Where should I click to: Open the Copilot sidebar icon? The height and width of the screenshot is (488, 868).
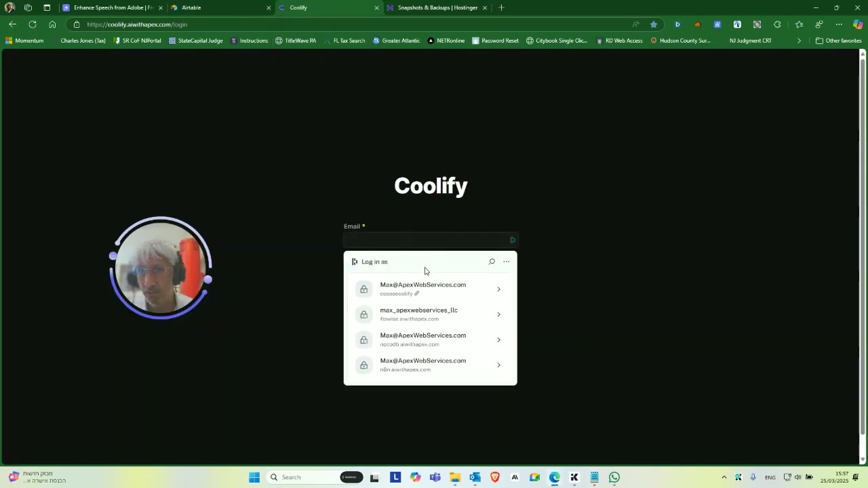click(858, 24)
